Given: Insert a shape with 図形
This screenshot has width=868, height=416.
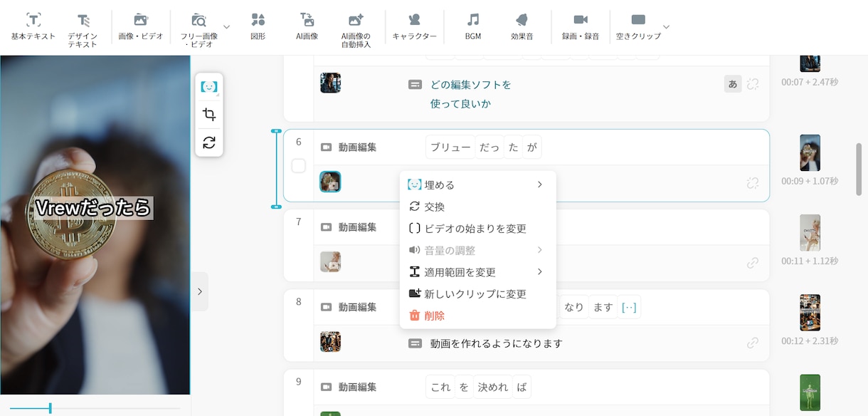Looking at the screenshot, I should click(x=258, y=26).
